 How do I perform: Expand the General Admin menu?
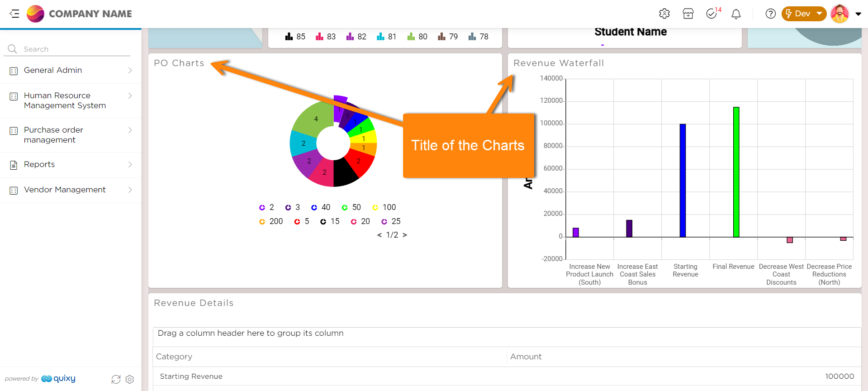coord(71,70)
